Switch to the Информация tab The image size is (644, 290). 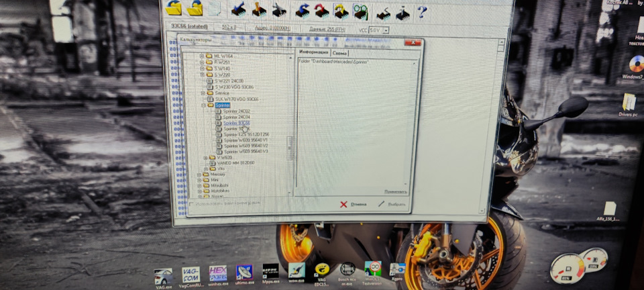[x=313, y=52]
